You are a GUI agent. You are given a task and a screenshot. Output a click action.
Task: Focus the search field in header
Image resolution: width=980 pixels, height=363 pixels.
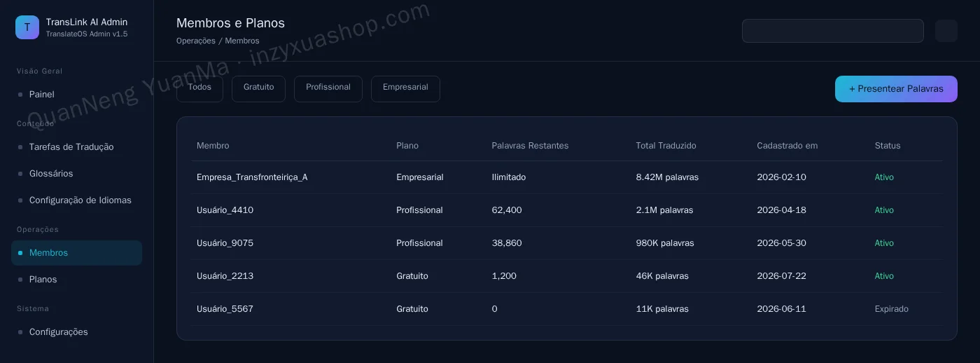(833, 31)
